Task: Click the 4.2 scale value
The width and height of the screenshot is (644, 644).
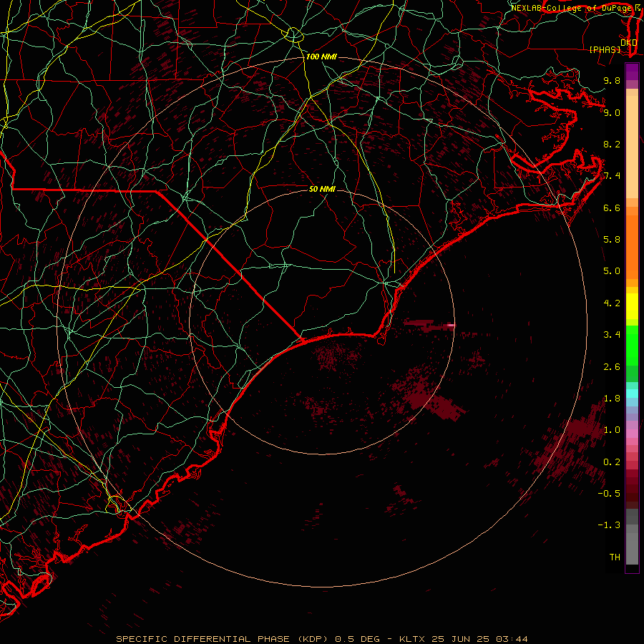Action: [612, 303]
